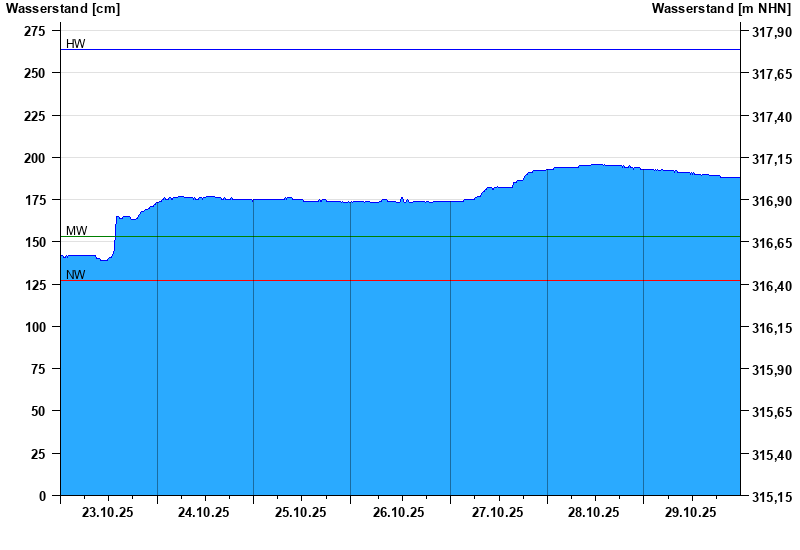The height and width of the screenshot is (550, 800).
Task: Click the 316,15 tick on right axis
Action: pyautogui.click(x=771, y=327)
